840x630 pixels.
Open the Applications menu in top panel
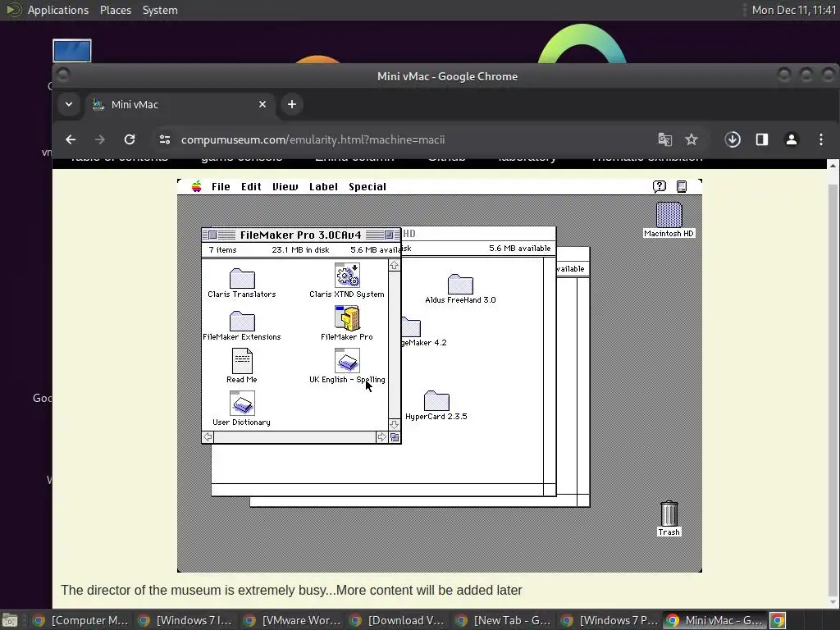pyautogui.click(x=58, y=10)
